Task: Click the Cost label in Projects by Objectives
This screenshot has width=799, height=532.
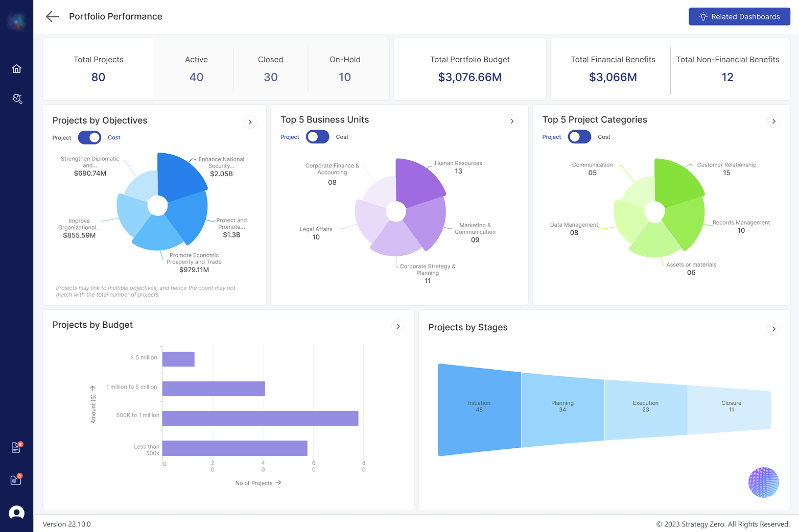Action: click(x=114, y=138)
